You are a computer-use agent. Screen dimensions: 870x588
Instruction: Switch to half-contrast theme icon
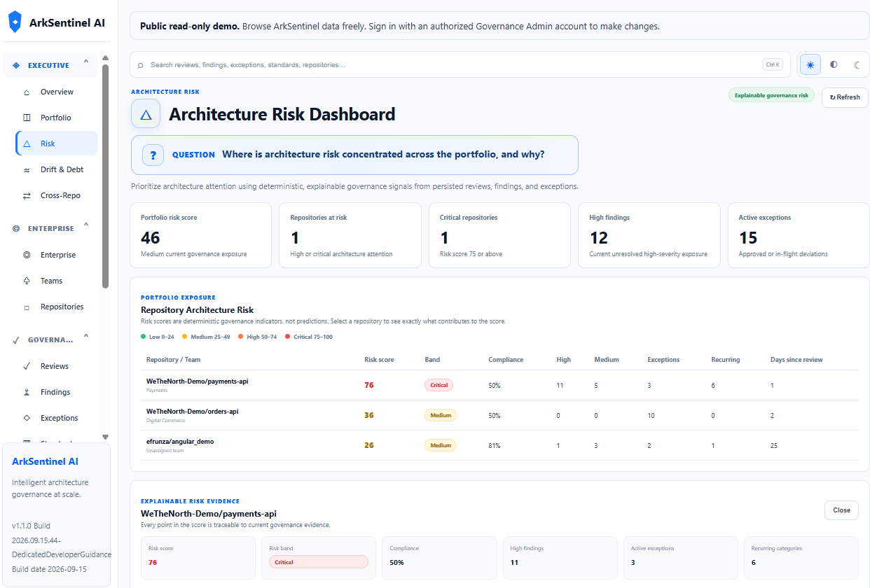click(834, 64)
